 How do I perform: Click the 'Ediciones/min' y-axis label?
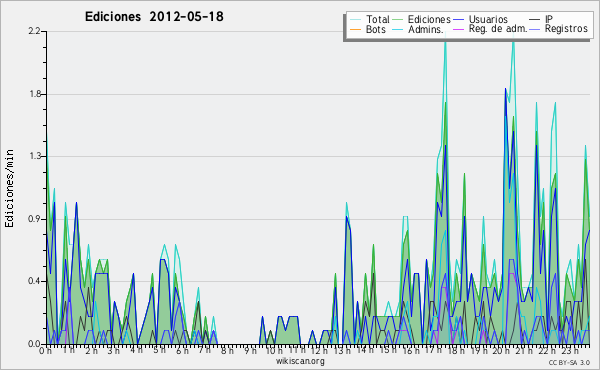click(x=9, y=188)
